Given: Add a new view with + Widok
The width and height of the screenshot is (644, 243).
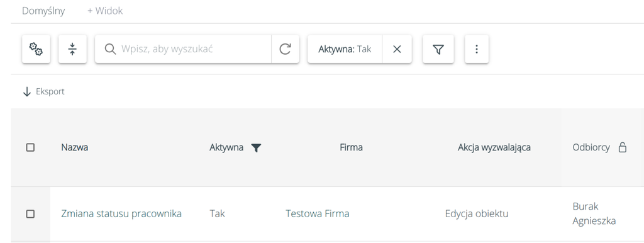Looking at the screenshot, I should [x=105, y=11].
